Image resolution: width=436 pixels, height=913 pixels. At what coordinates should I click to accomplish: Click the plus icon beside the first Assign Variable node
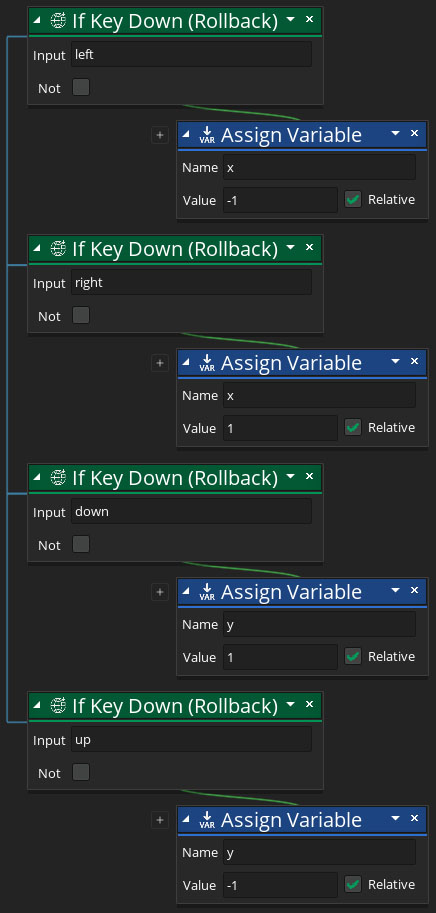159,135
